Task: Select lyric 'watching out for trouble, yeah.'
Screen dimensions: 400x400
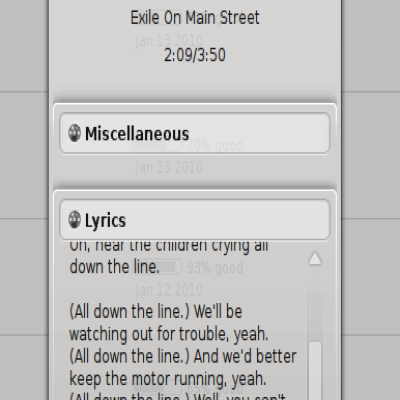Action: tap(169, 334)
